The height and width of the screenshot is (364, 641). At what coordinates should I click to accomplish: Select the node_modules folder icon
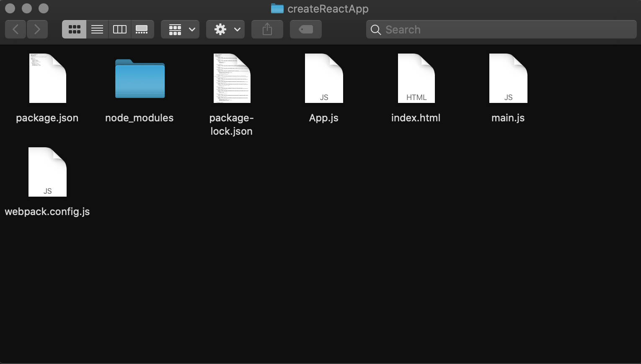[140, 79]
